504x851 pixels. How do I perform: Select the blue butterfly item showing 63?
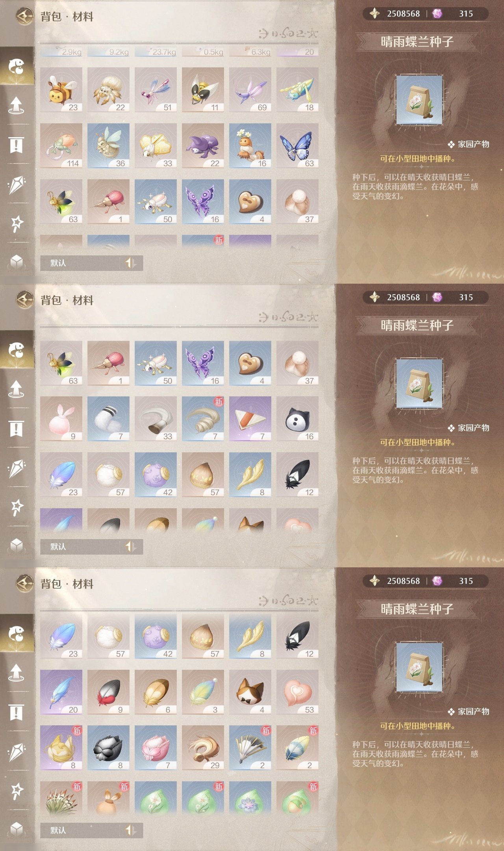[x=297, y=146]
